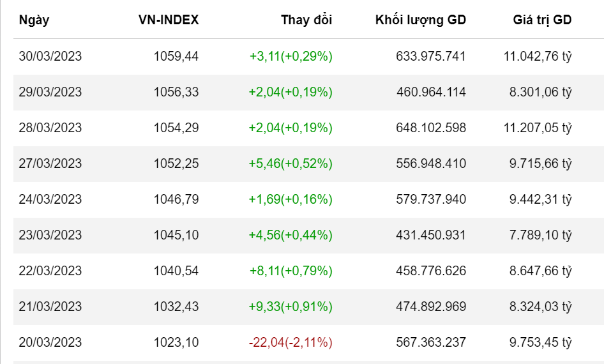
Task: Click volume 460.964.114
Action: tap(431, 92)
